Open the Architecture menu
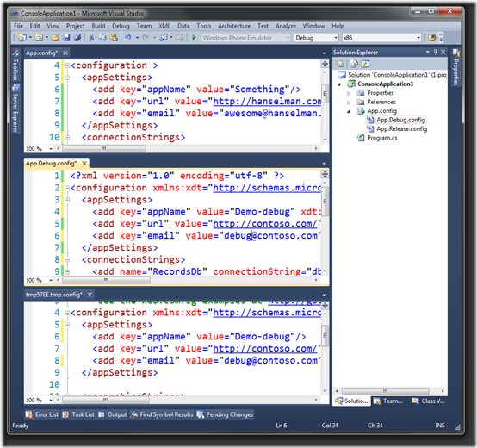This screenshot has height=448, width=477. (x=234, y=26)
